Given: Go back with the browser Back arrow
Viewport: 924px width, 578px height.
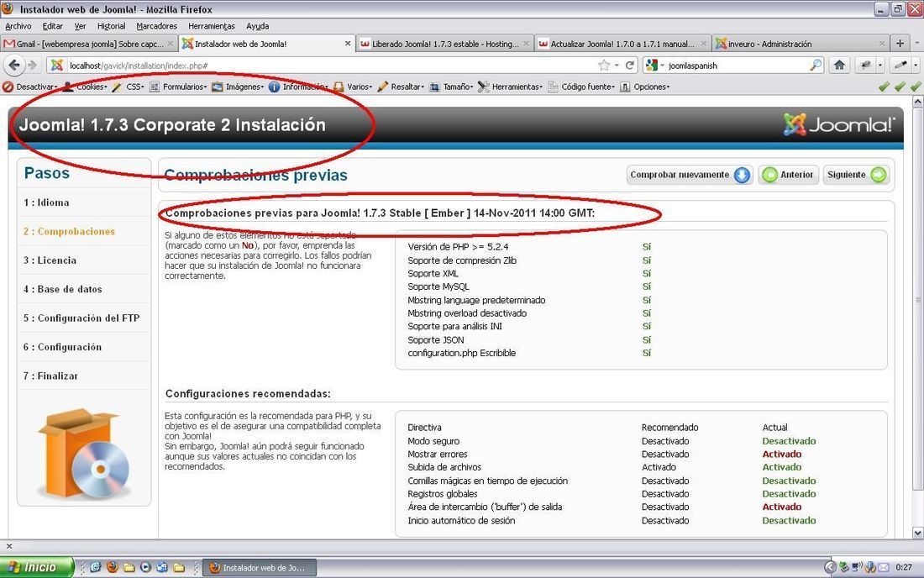Looking at the screenshot, I should pyautogui.click(x=14, y=65).
